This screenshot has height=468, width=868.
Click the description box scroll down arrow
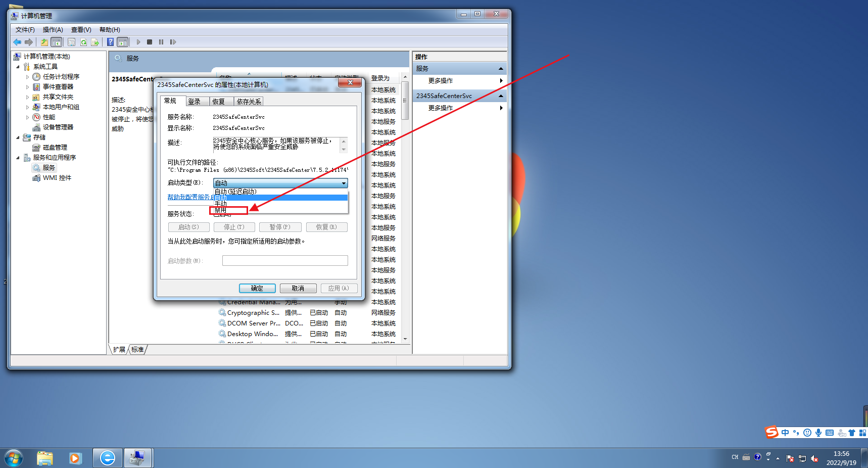pos(344,149)
